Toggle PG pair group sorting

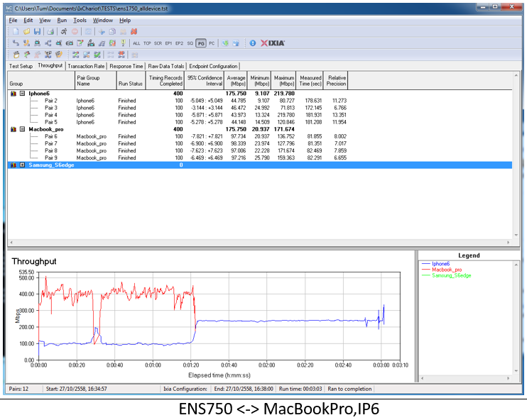(x=201, y=43)
